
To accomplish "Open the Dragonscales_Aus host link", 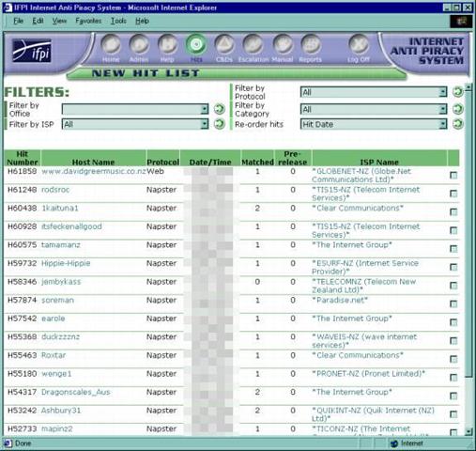I will click(x=75, y=392).
